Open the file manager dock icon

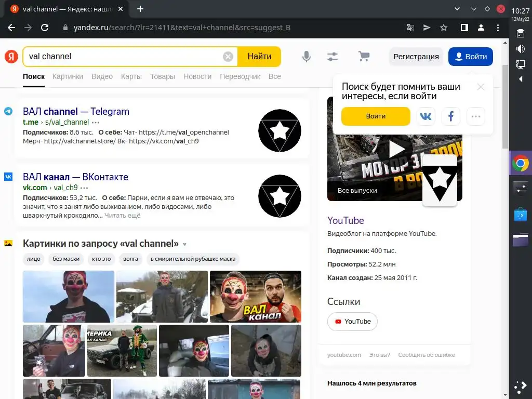pyautogui.click(x=521, y=240)
